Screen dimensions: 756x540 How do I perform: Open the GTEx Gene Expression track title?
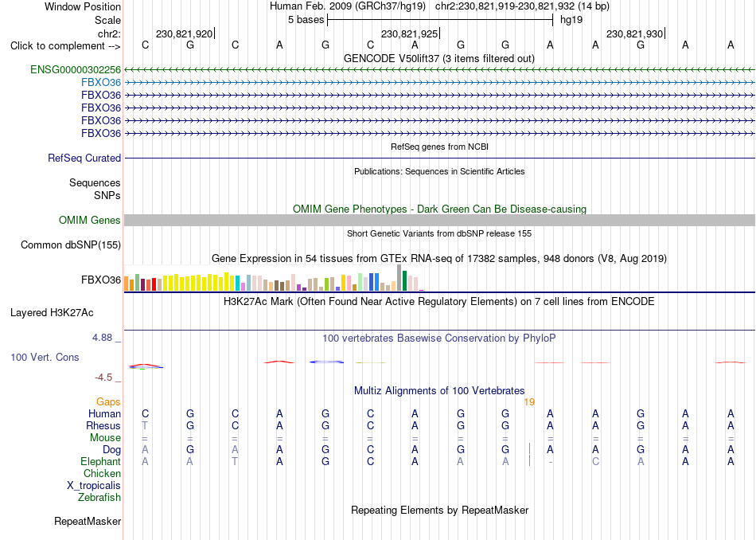click(439, 259)
